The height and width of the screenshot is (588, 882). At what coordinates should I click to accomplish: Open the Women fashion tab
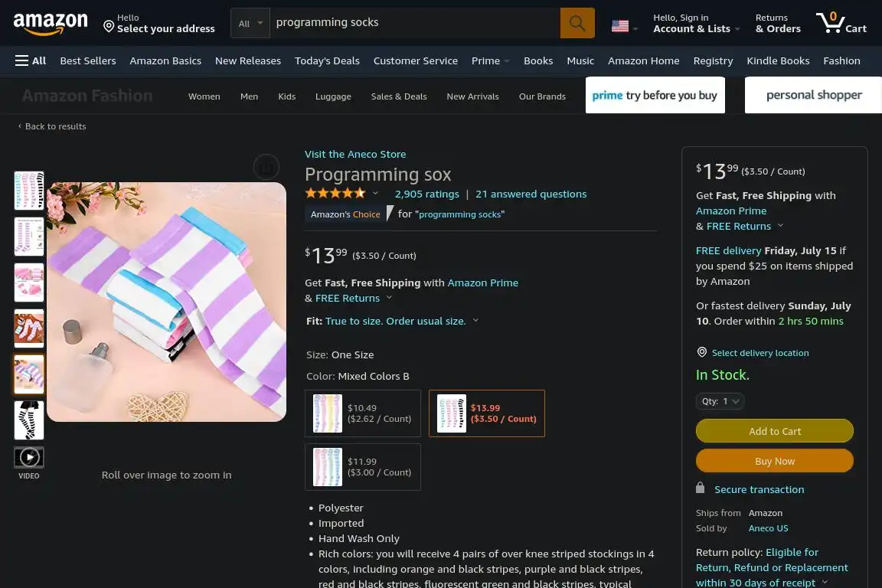tap(204, 96)
